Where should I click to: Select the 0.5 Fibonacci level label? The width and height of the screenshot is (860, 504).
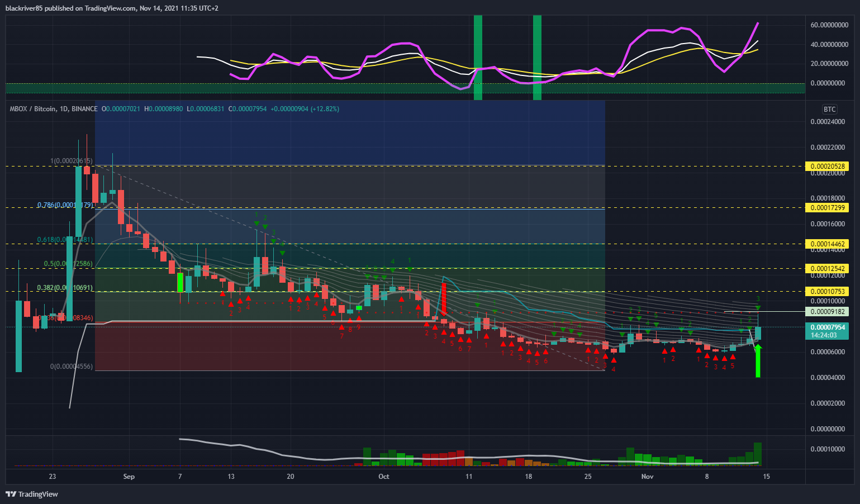[x=68, y=264]
